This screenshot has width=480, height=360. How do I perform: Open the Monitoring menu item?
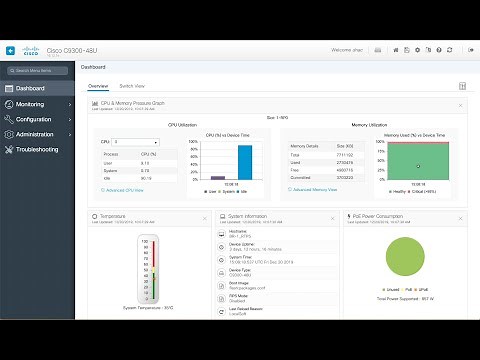[x=37, y=104]
